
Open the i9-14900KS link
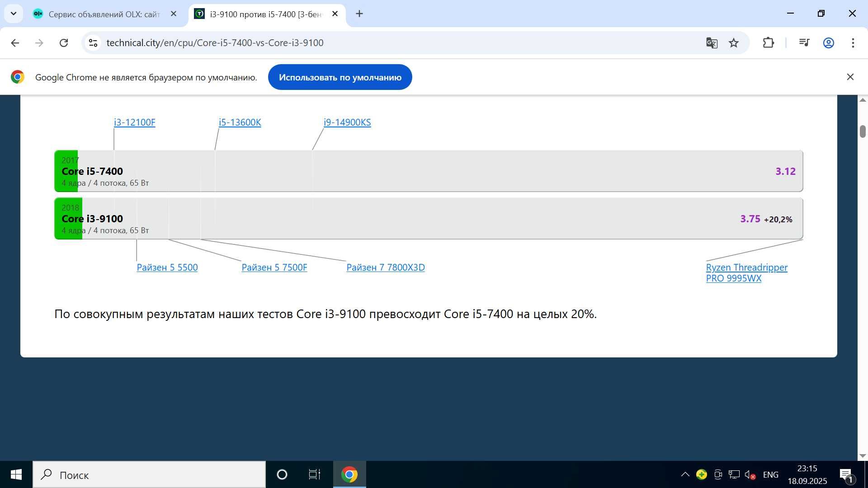click(x=347, y=122)
